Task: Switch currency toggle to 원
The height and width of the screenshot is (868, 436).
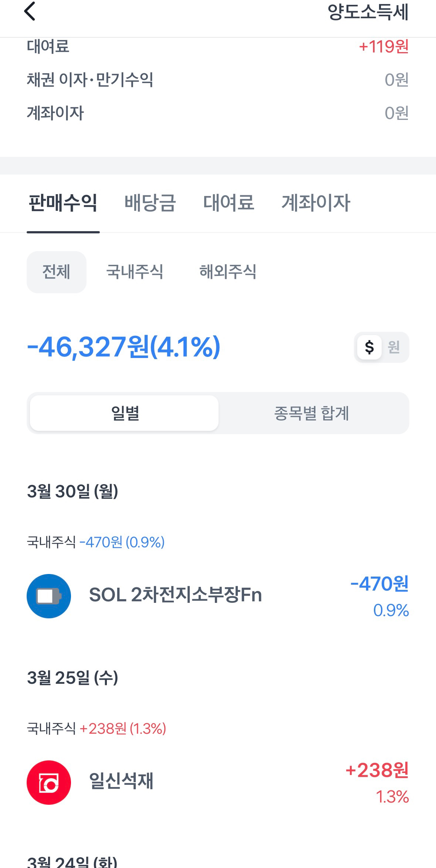Action: tap(394, 347)
